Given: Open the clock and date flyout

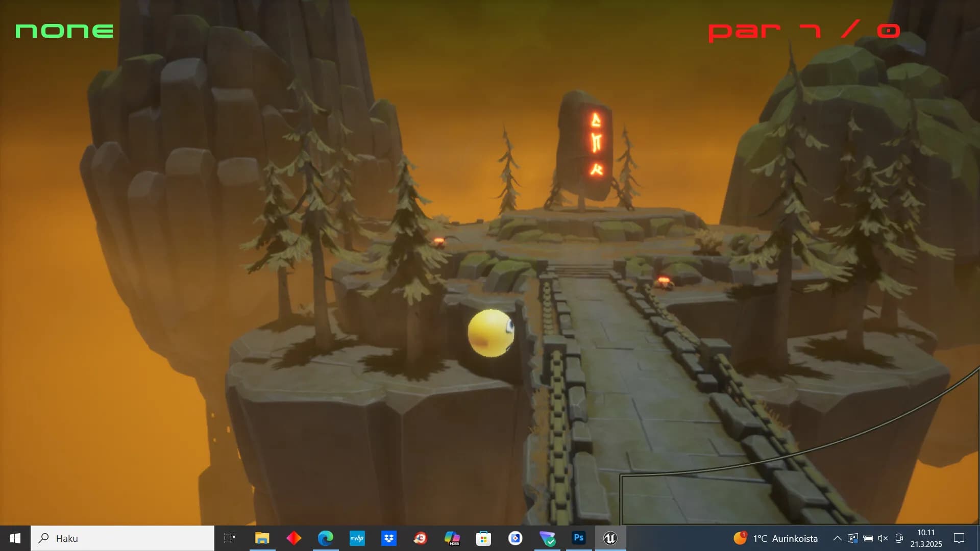Looking at the screenshot, I should (x=926, y=538).
